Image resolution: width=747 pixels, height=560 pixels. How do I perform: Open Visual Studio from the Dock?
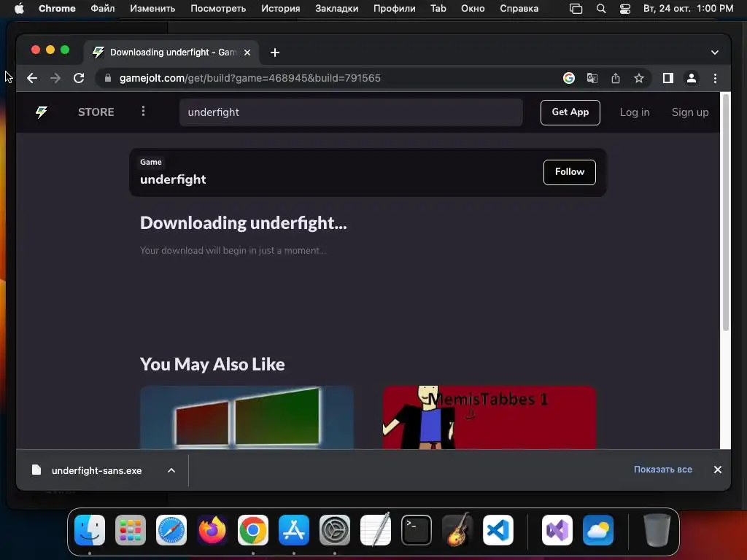(557, 530)
